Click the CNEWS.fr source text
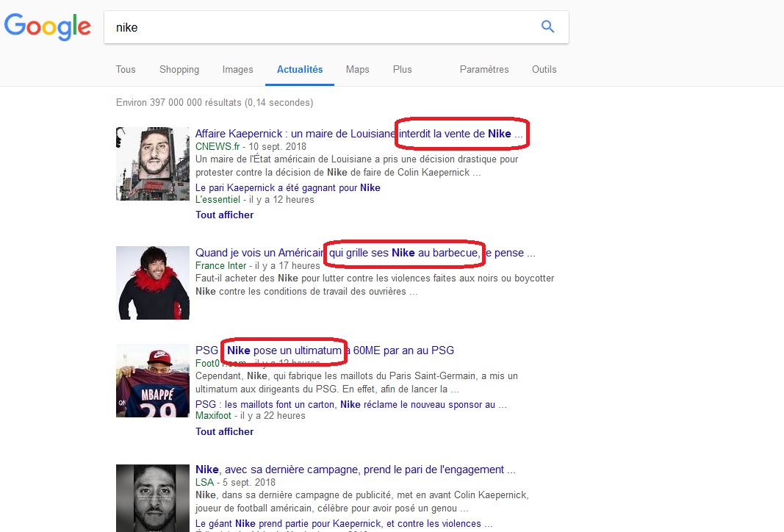Viewport: 784px width, 532px height. coord(217,146)
